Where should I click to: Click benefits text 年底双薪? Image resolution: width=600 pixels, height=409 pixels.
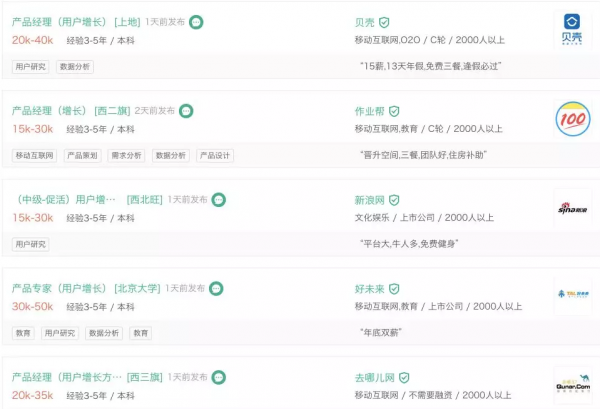pos(381,332)
